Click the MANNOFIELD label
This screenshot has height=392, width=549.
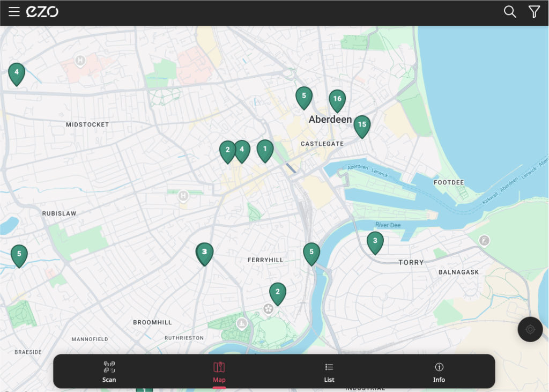90,339
